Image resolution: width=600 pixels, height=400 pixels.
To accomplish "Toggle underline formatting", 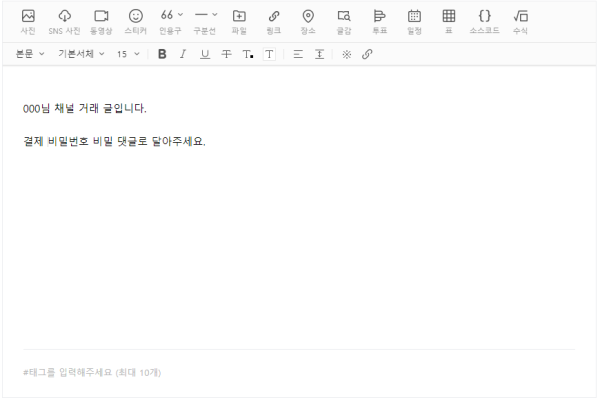I will pyautogui.click(x=205, y=54).
